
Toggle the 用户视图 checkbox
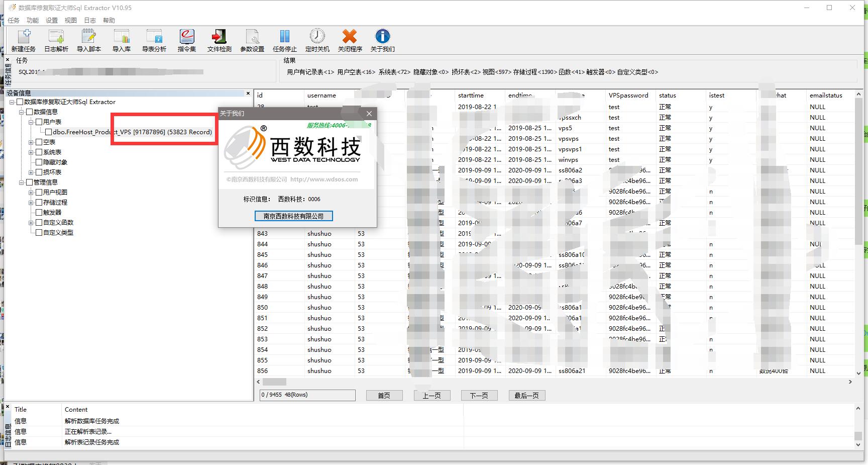[39, 193]
